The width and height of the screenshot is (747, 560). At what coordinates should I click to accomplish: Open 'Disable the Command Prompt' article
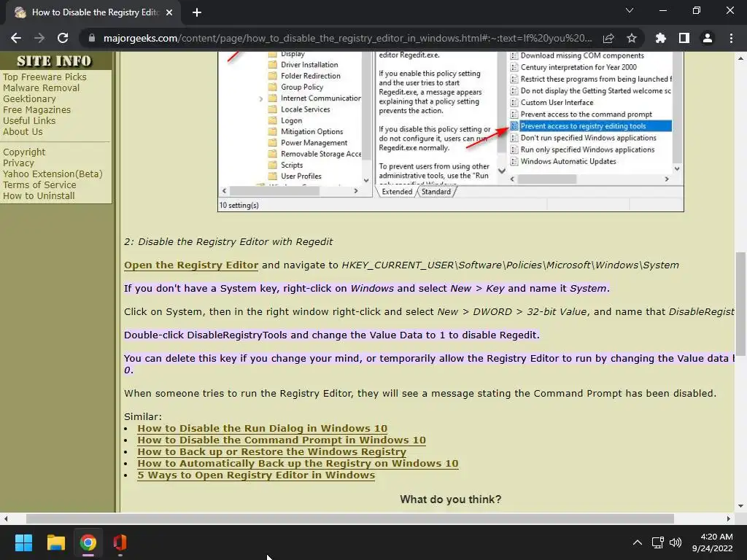coord(282,440)
